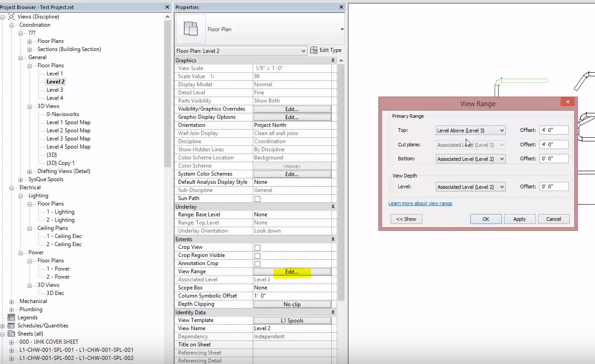Click the highlighted View Range Edit button
595x364 pixels.
(x=292, y=271)
